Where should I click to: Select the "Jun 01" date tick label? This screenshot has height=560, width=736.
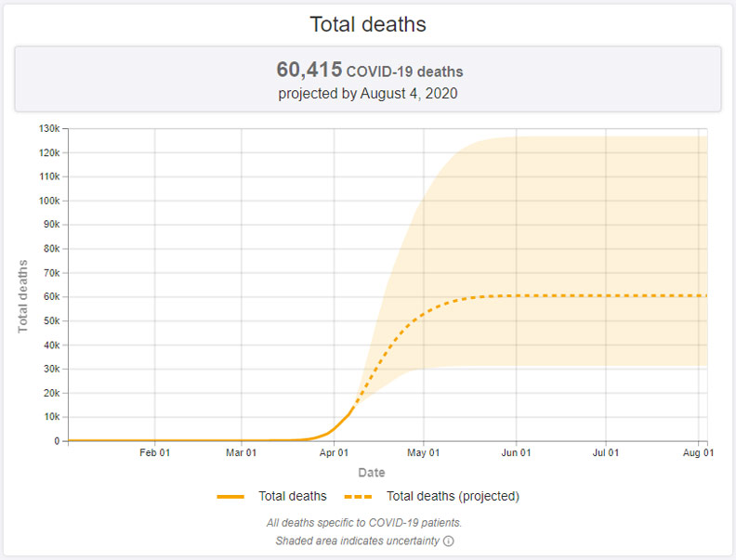tap(517, 453)
